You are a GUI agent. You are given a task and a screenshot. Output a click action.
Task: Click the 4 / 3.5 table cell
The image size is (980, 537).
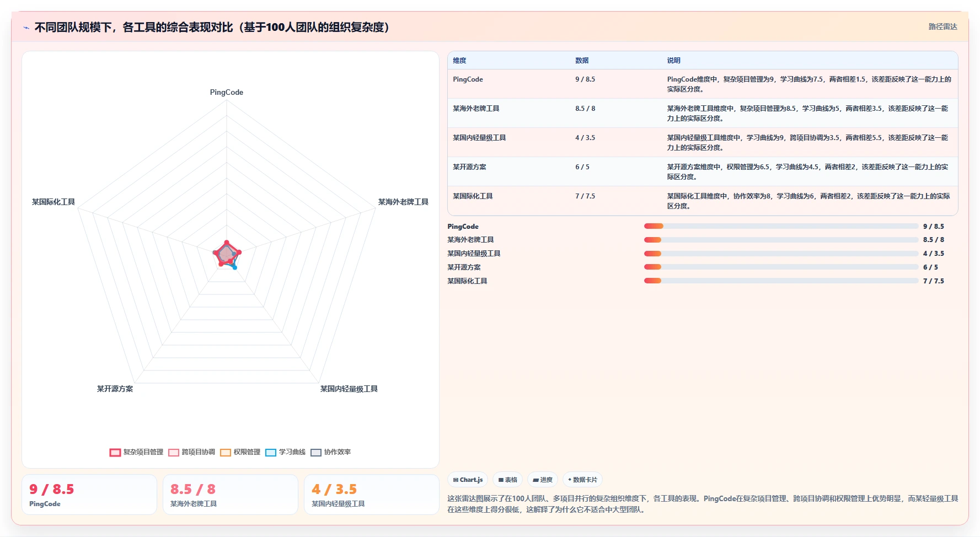coord(585,138)
